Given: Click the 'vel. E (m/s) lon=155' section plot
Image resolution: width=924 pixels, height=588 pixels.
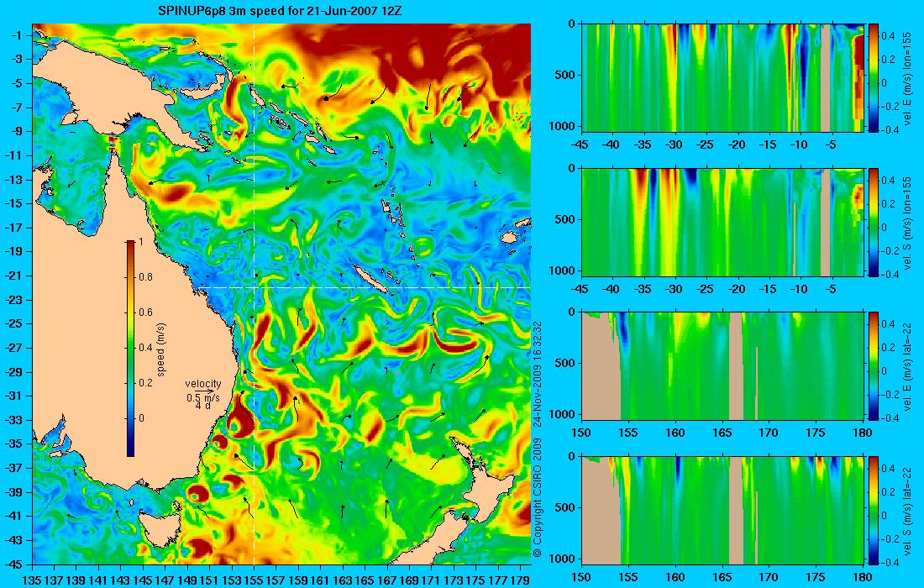Looking at the screenshot, I should pos(722,78).
